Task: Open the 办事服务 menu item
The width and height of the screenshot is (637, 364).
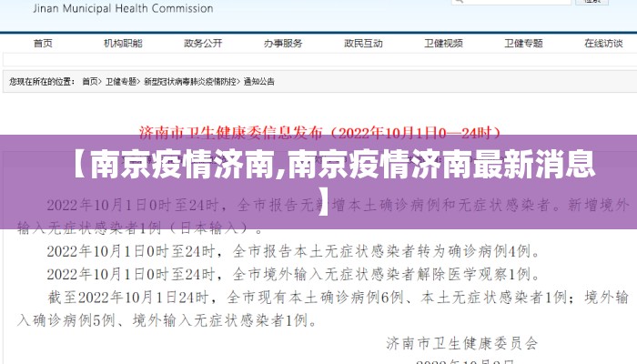Action: (283, 43)
